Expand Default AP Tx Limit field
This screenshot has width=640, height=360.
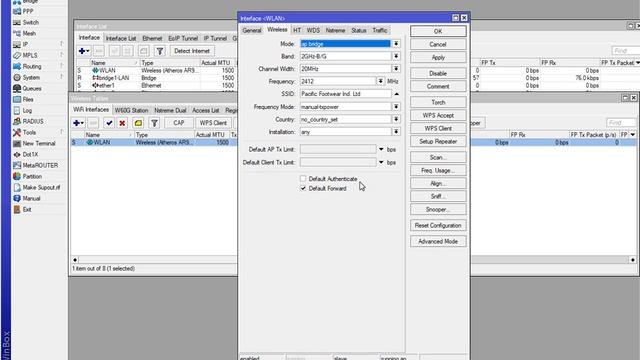point(381,149)
